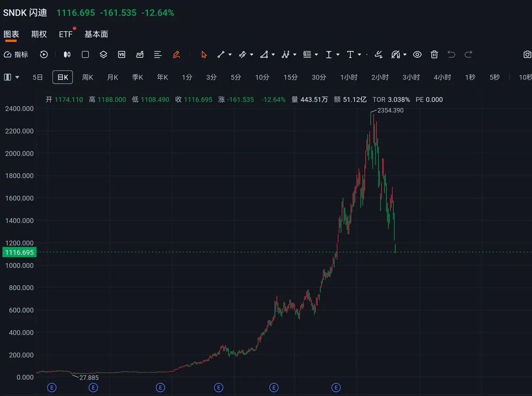
Task: Select the 1秒 timeframe
Action: point(470,77)
